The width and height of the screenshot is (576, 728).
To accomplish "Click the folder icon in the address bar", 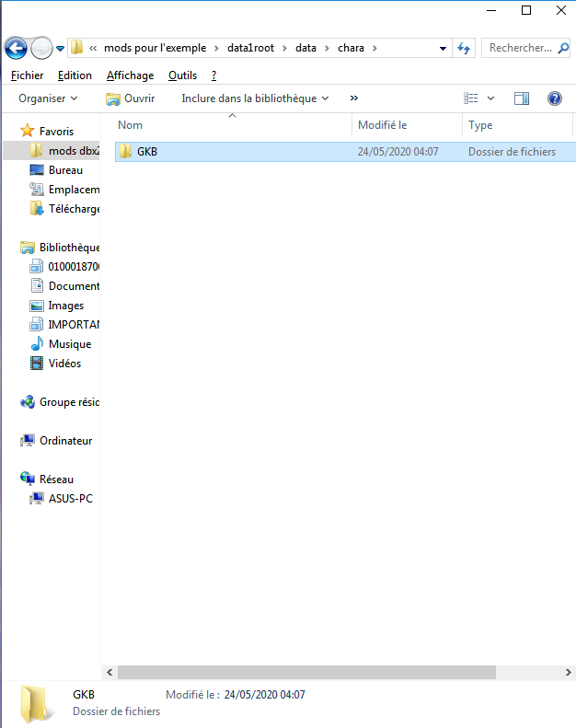I will [76, 47].
